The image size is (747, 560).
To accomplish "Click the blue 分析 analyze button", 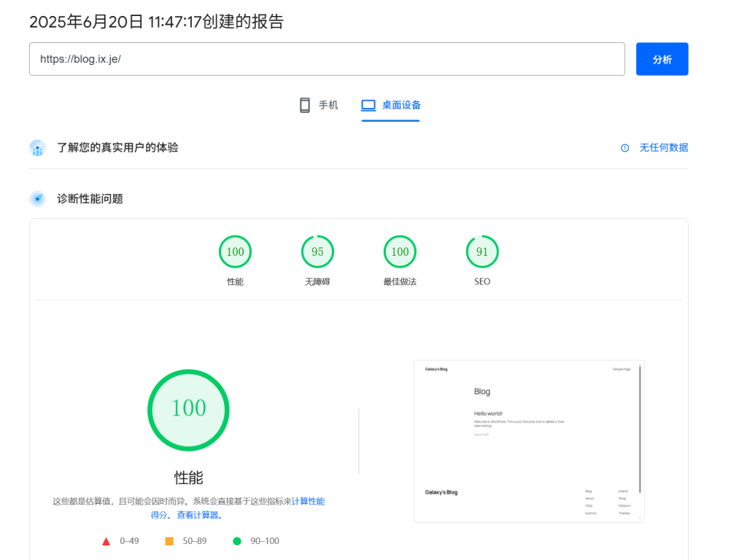I will pyautogui.click(x=662, y=59).
